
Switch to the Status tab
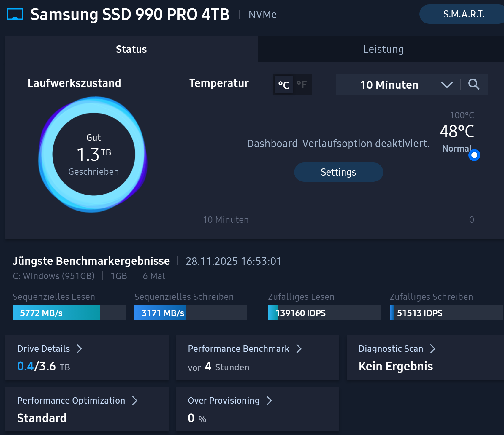click(131, 49)
